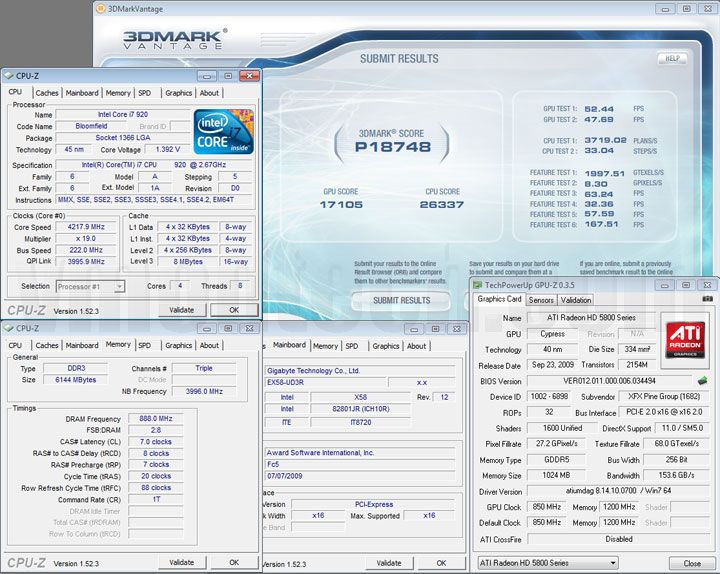Click Validate in the CPU tab window
Image resolution: width=720 pixels, height=574 pixels.
pos(181,310)
